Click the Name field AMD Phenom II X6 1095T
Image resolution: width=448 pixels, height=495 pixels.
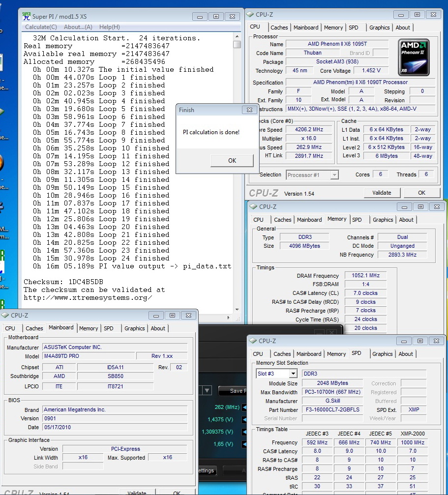click(x=337, y=44)
